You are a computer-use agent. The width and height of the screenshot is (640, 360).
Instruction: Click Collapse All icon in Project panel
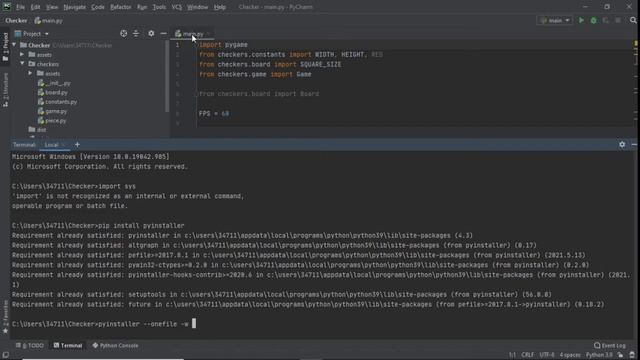tap(136, 33)
